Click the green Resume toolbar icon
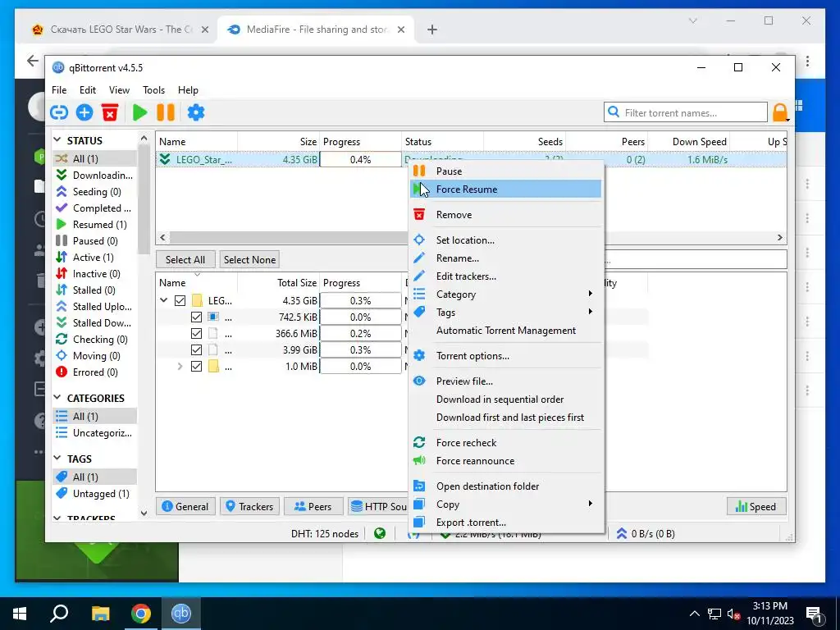The image size is (840, 630). pyautogui.click(x=139, y=112)
